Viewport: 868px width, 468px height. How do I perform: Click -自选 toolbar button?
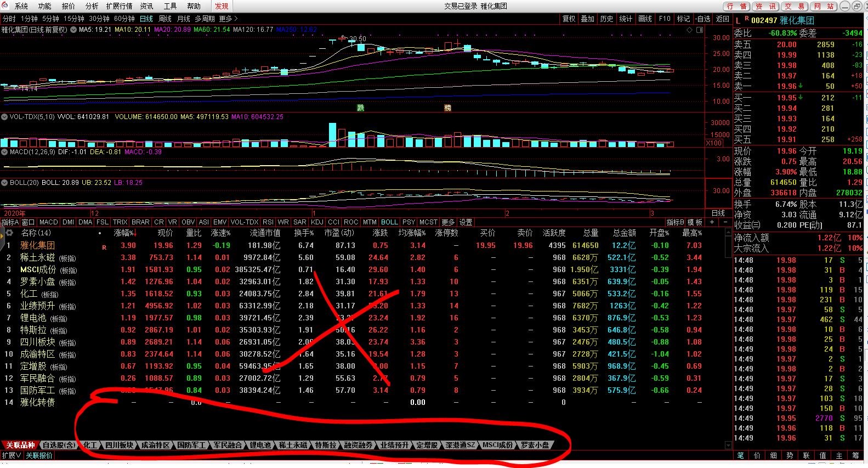coord(704,19)
